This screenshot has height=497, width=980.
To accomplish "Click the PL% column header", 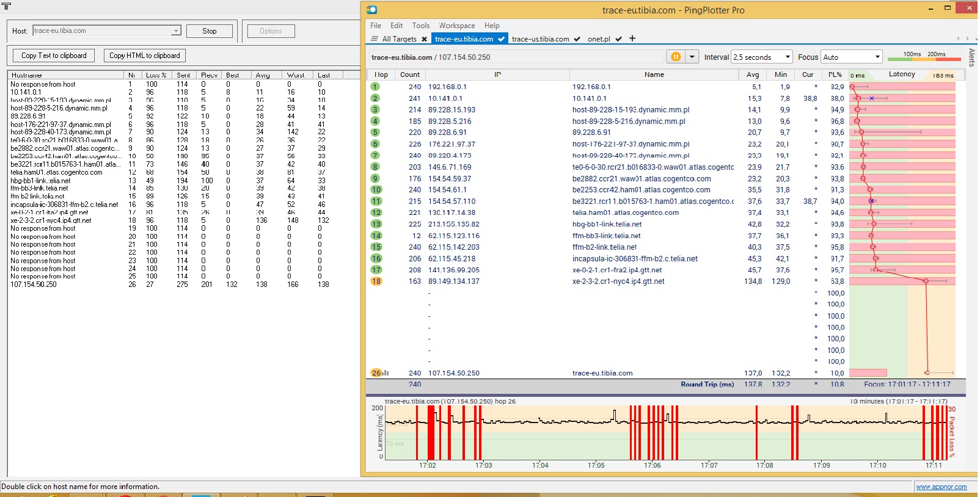I will (x=835, y=74).
